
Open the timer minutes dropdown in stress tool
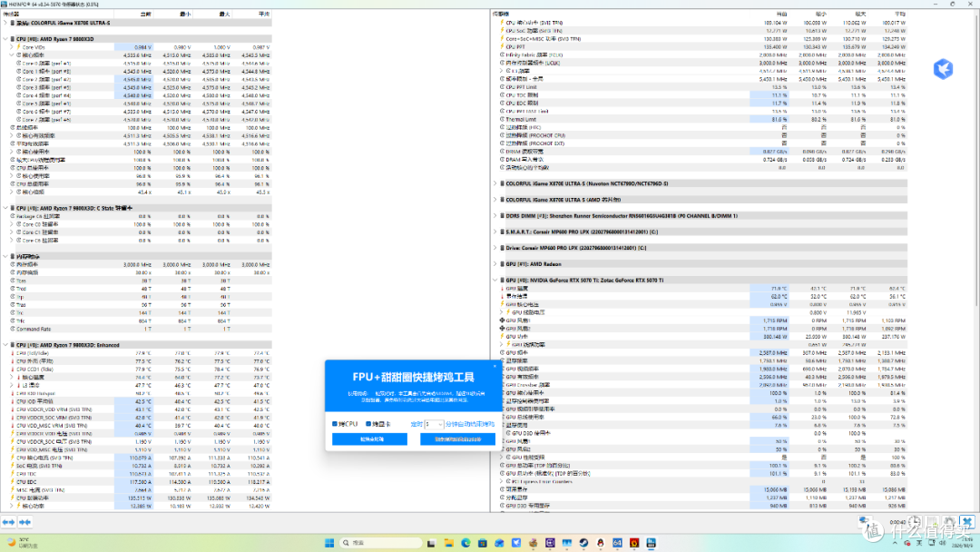(434, 424)
